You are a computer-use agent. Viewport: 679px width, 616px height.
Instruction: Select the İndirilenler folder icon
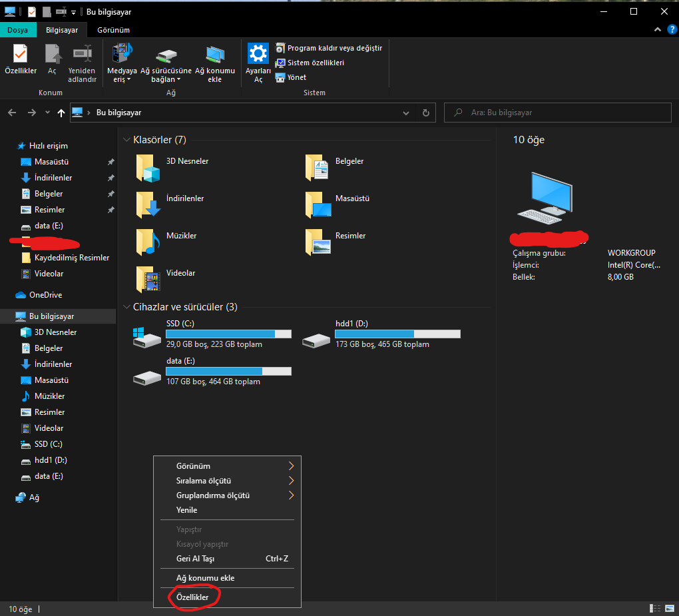click(x=148, y=205)
